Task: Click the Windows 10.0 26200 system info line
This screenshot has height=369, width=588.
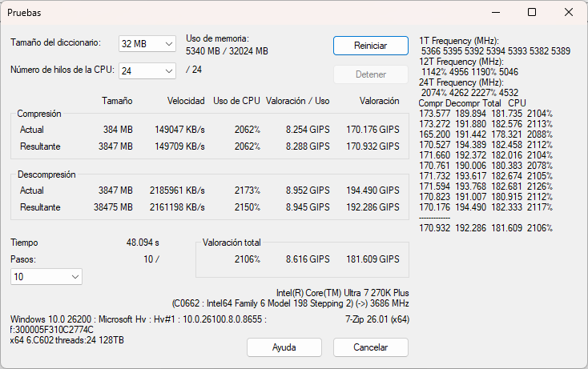Action: (139, 319)
